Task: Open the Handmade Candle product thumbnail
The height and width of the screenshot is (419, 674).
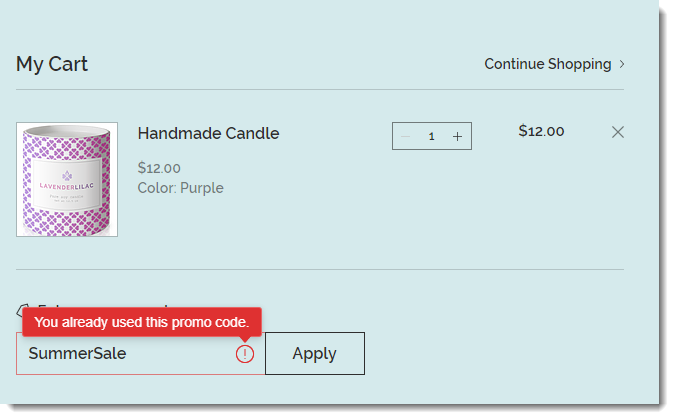Action: (x=67, y=179)
